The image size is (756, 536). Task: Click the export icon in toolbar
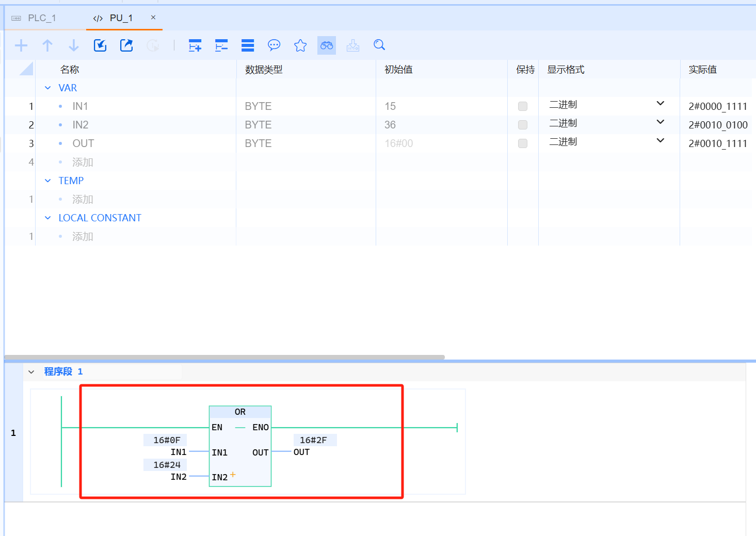click(126, 45)
